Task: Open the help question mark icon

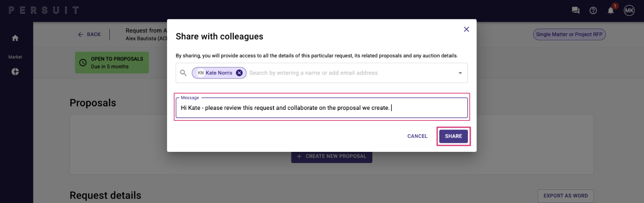Action: pos(593,11)
